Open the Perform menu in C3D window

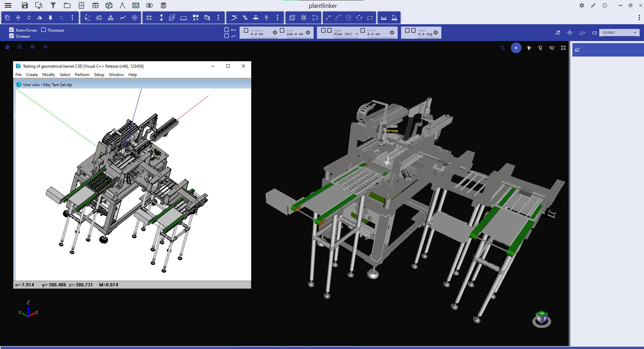[82, 75]
